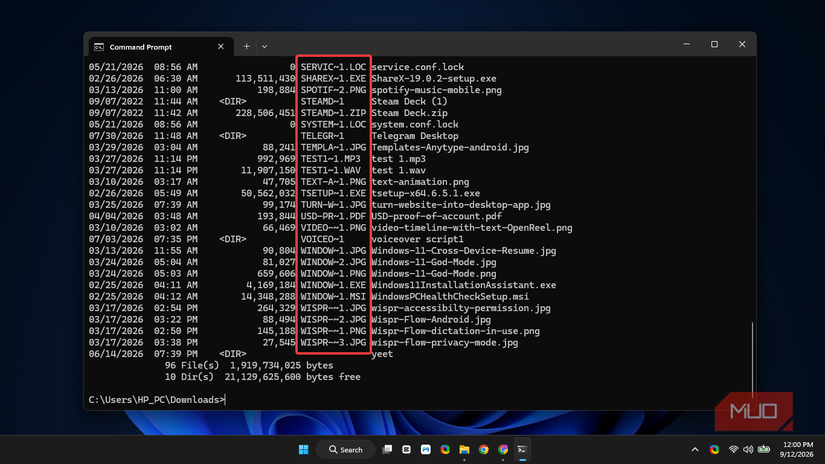The image size is (825, 464).
Task: Click the battery icon in tray
Action: 764,449
